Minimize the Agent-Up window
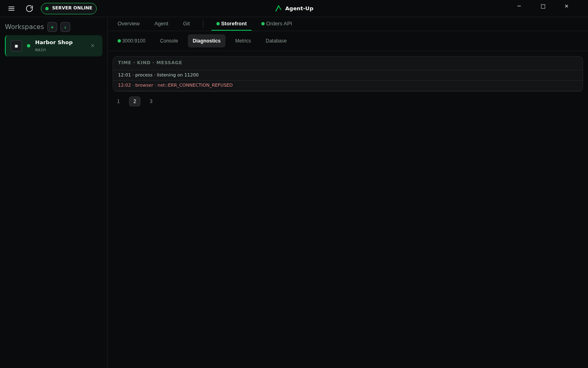This screenshot has width=588, height=368. 519,6
